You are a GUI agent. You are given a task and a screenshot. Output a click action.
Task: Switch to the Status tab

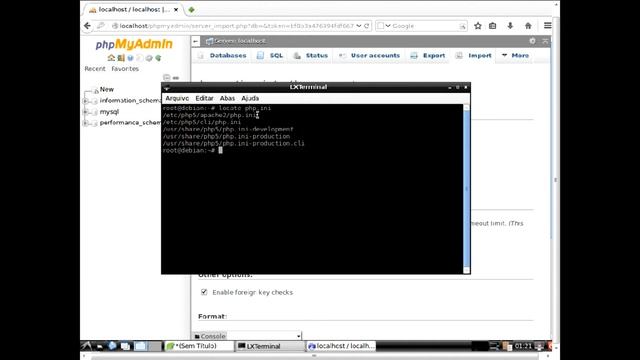pos(311,56)
